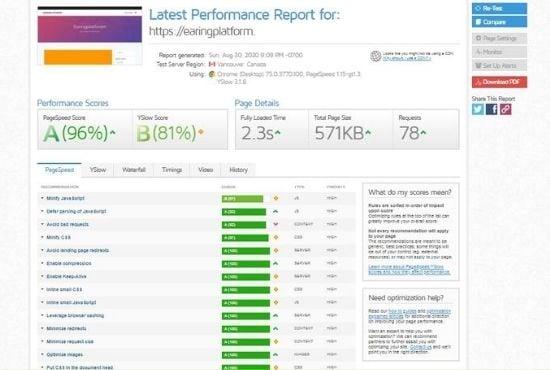Click Defer parsing of JavaScript up-arrow icon
The image size is (550, 370).
pos(276,211)
